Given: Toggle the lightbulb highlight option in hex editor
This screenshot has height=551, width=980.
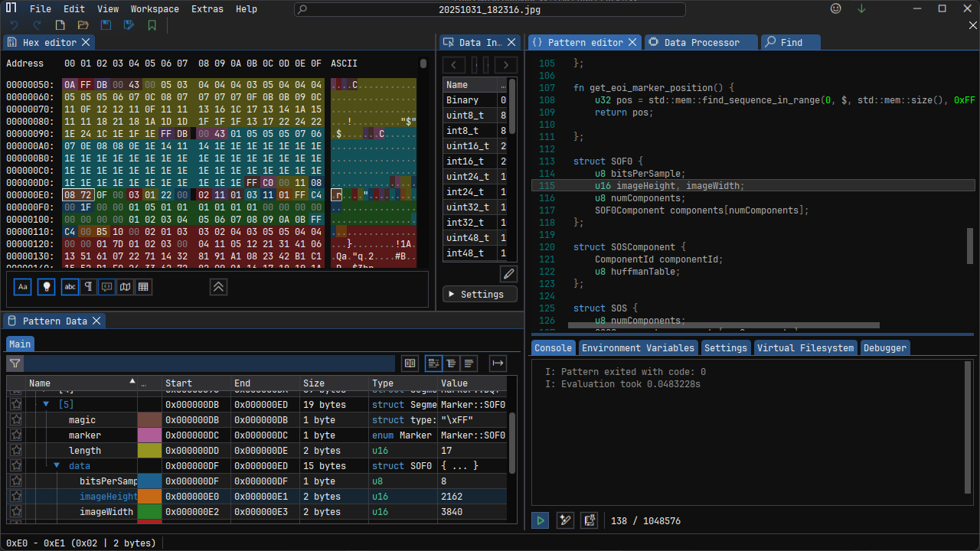Looking at the screenshot, I should pyautogui.click(x=47, y=286).
